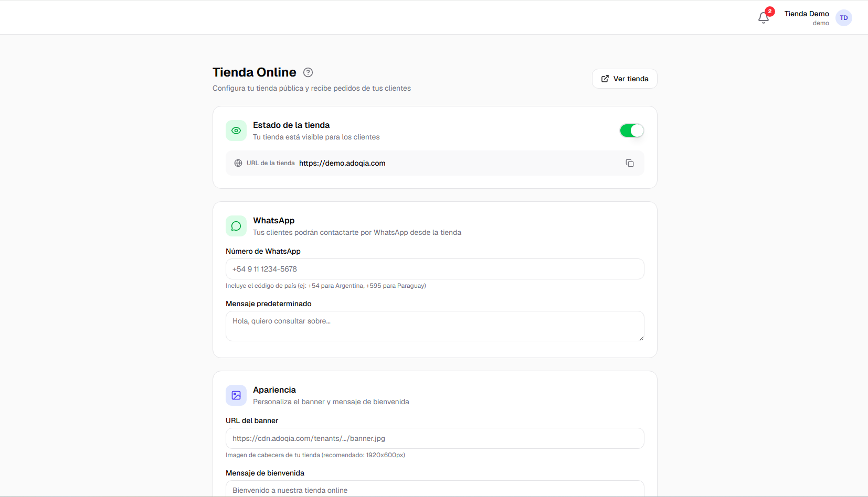Click the Apariencia image icon
868x497 pixels.
(236, 395)
